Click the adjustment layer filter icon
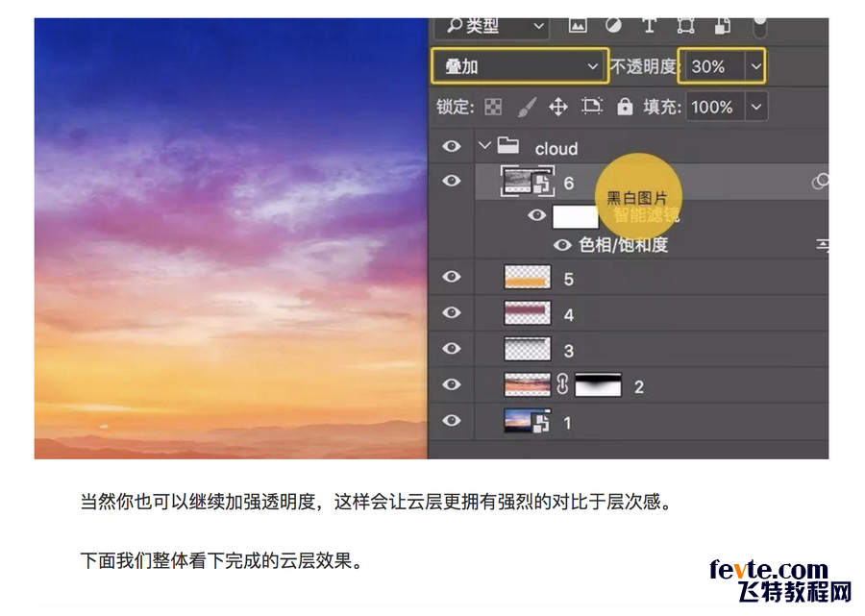Viewport: 865px width, 616px height. pos(613,25)
